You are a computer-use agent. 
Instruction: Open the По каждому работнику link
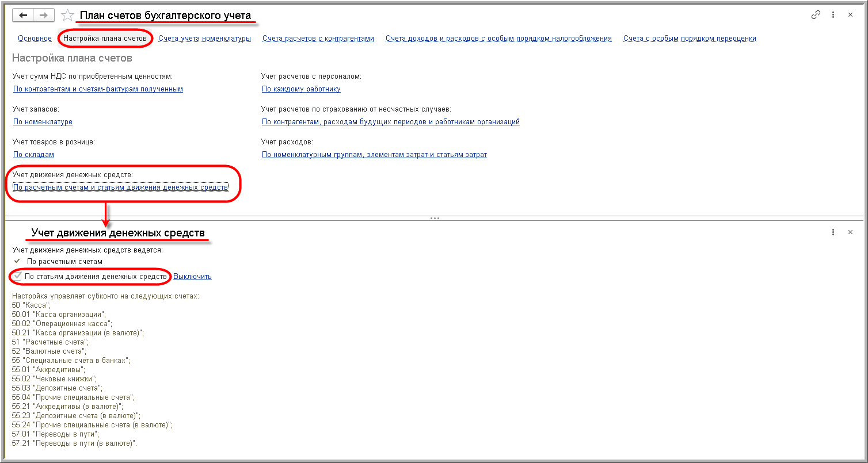click(x=301, y=89)
